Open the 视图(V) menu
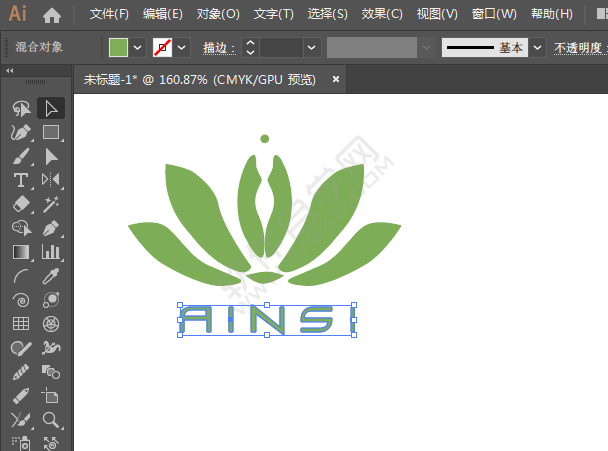The width and height of the screenshot is (608, 451). point(437,14)
